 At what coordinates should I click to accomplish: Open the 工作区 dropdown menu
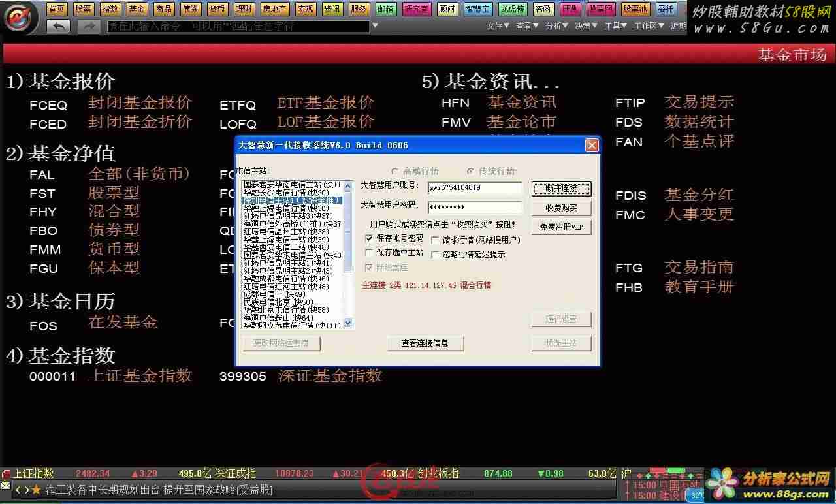pos(649,26)
